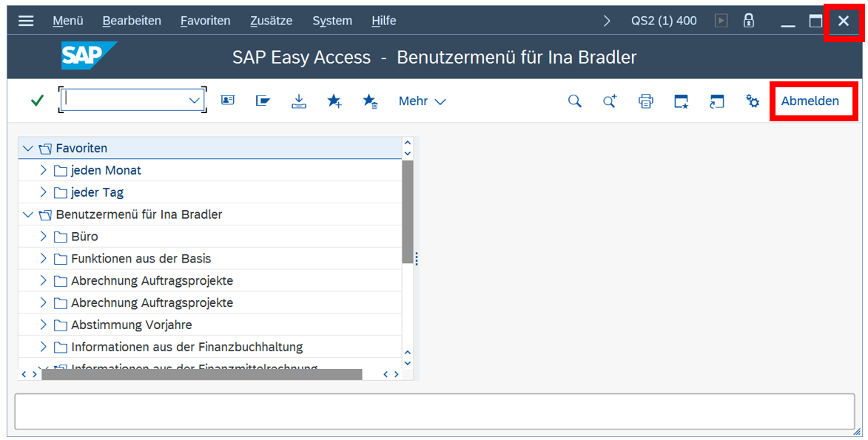
Task: Open the Bearbeiten menu
Action: point(132,21)
